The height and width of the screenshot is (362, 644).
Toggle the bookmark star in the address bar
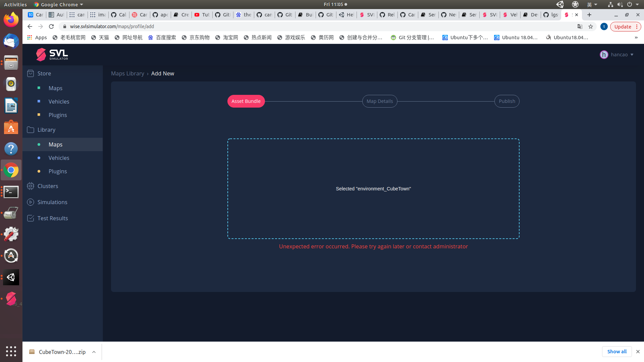pyautogui.click(x=591, y=26)
